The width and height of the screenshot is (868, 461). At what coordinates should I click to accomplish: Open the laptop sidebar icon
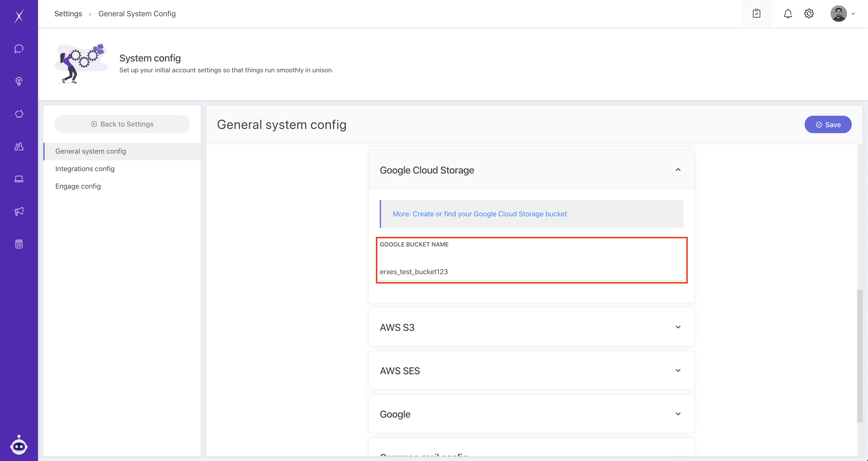point(19,179)
